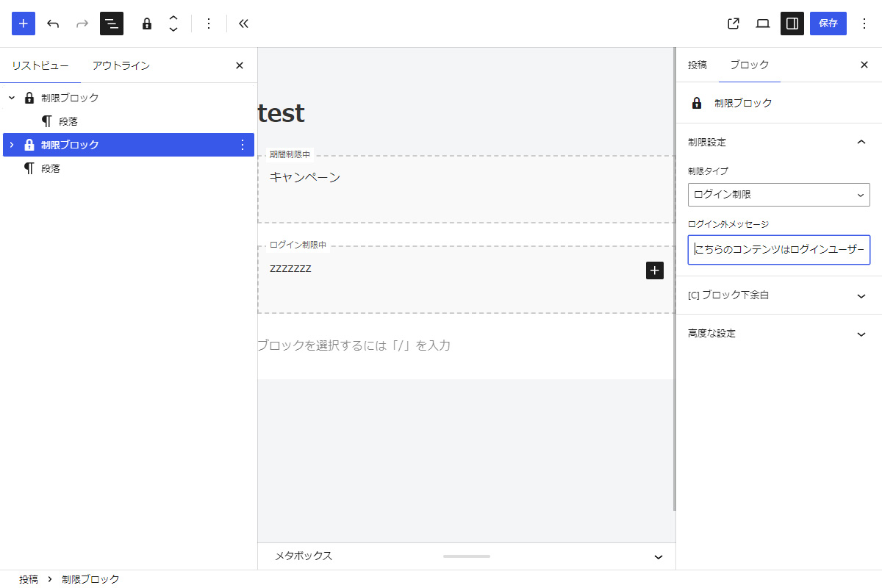882x588 pixels.
Task: Collapse the block toolbar with double chevron
Action: 244,24
